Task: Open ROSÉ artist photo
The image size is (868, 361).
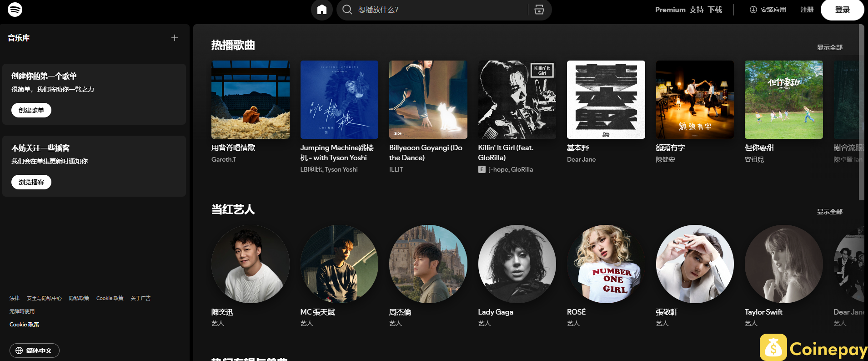Action: coord(606,264)
